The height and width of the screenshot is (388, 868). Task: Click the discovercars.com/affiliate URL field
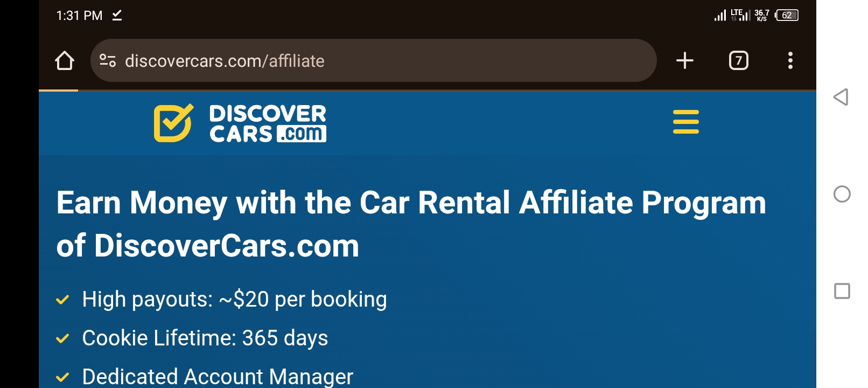click(x=373, y=60)
